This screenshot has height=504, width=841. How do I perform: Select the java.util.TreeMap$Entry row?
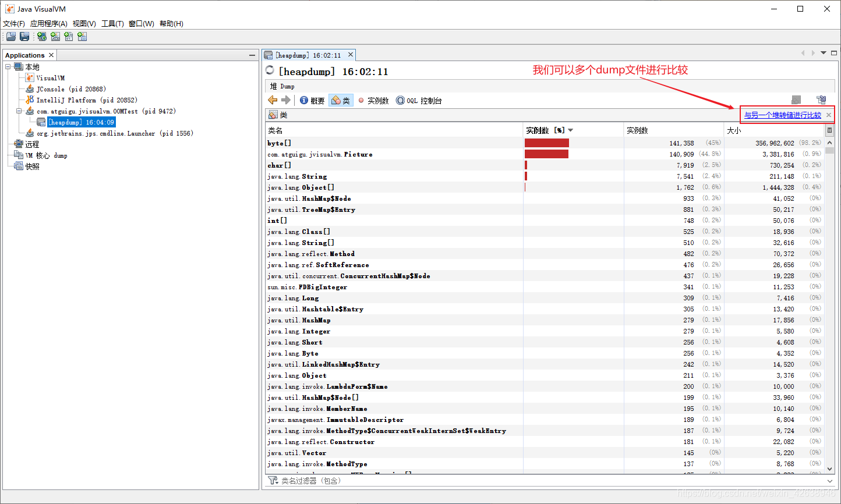545,210
